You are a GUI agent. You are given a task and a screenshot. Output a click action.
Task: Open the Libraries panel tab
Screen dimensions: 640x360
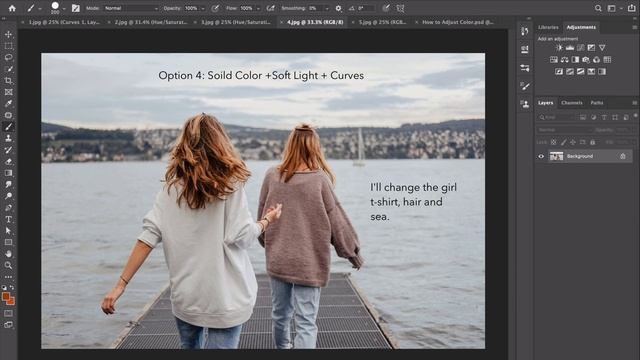pos(548,27)
